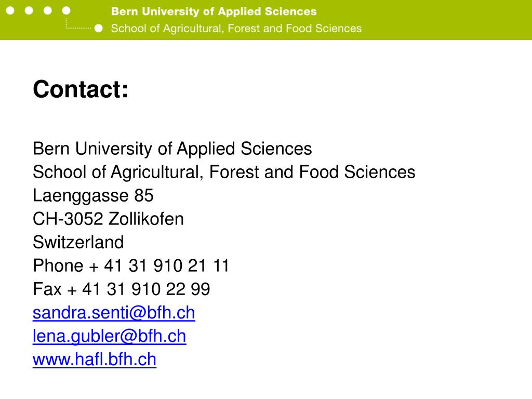Click the second white dot in header
This screenshot has width=532, height=399.
pyautogui.click(x=29, y=10)
